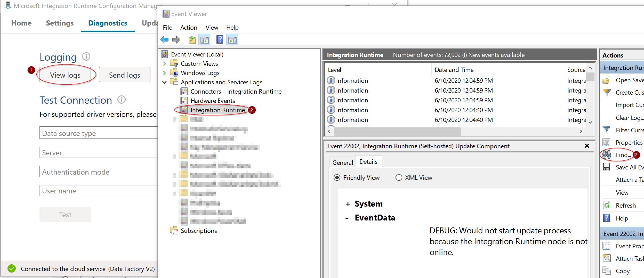The height and width of the screenshot is (278, 644).
Task: Click the Open Saved Log folder icon
Action: click(x=607, y=80)
